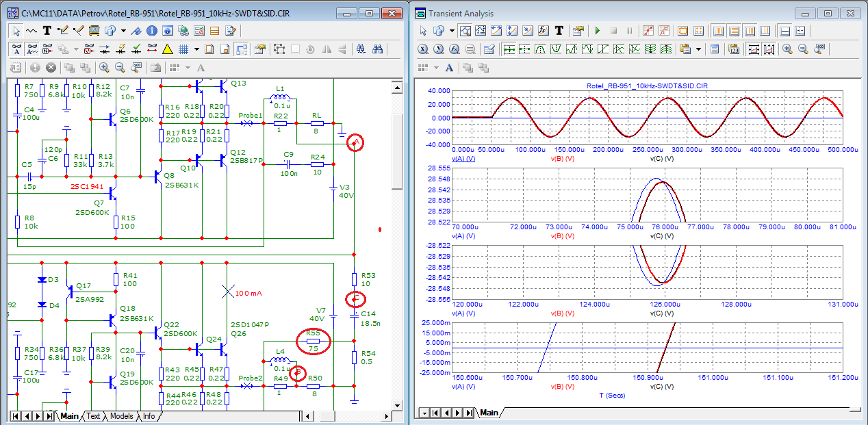Click the v(A) (V) waveform label in top plot
The image size is (868, 425).
(x=463, y=158)
